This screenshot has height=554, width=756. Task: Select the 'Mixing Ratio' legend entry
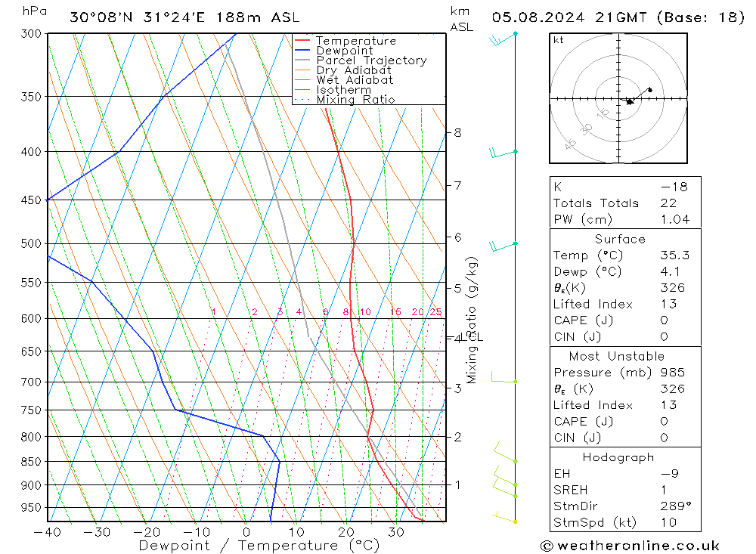[355, 99]
